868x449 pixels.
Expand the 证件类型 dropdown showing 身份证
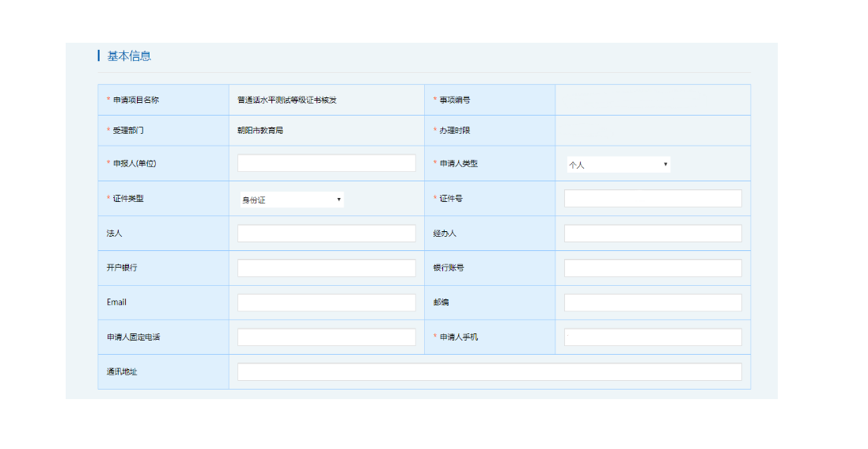[x=291, y=200]
